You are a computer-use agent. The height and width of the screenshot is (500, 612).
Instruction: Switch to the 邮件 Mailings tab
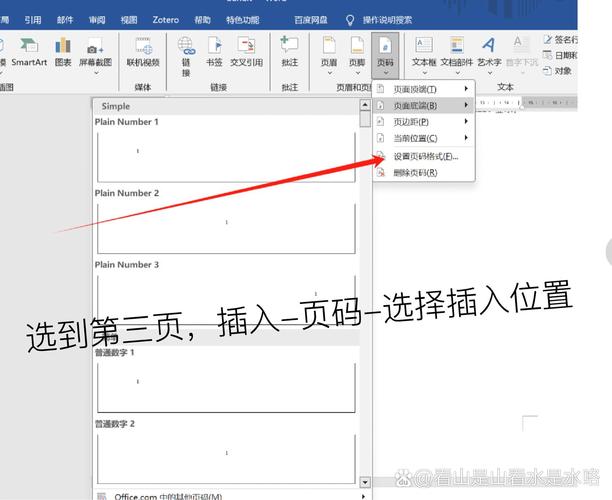65,20
